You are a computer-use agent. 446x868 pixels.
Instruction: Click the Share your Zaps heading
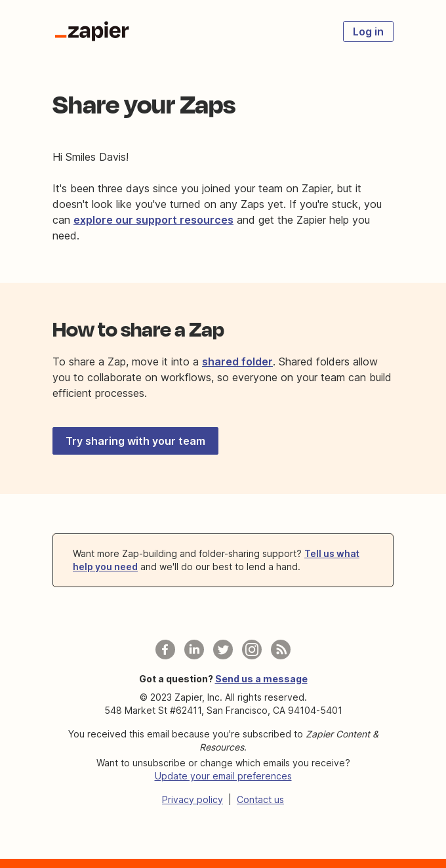point(144,105)
